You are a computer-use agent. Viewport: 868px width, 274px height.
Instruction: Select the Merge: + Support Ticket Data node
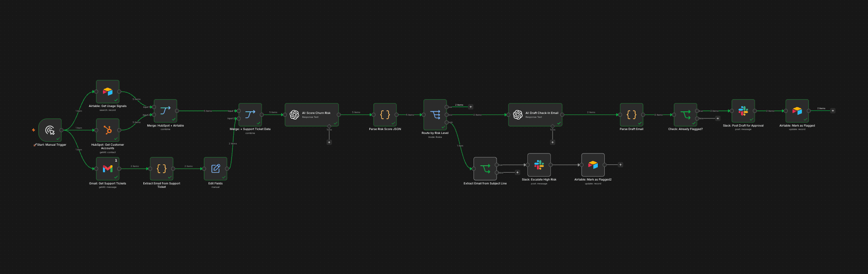(250, 115)
